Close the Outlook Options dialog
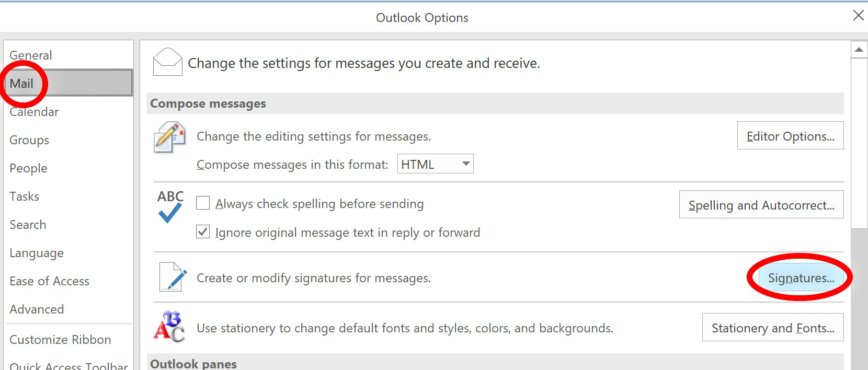This screenshot has height=370, width=868. 858,16
